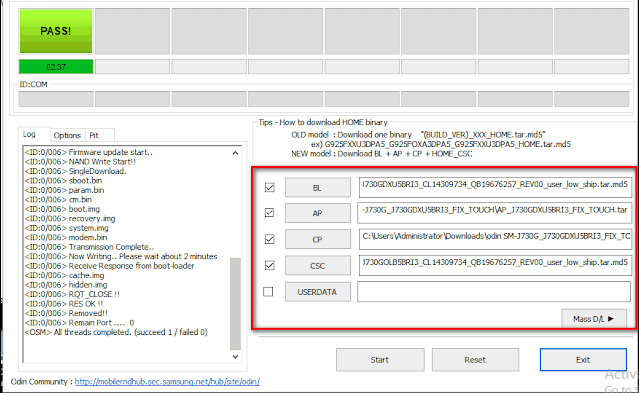Select the 'Firmware update start..' log line
Image resolution: width=639 pixels, height=393 pixels.
click(x=89, y=152)
